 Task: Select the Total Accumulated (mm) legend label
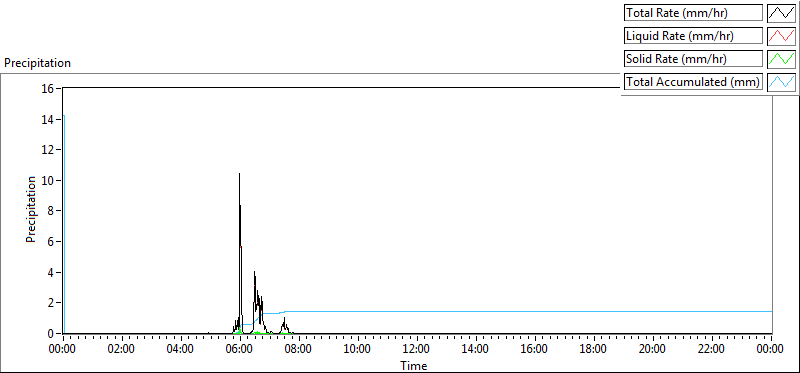pyautogui.click(x=693, y=82)
